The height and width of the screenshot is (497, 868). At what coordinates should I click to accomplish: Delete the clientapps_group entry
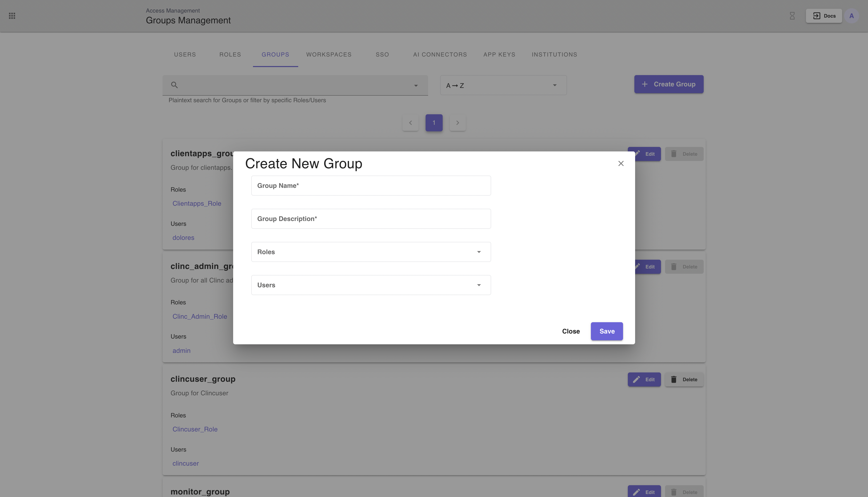[x=684, y=154]
